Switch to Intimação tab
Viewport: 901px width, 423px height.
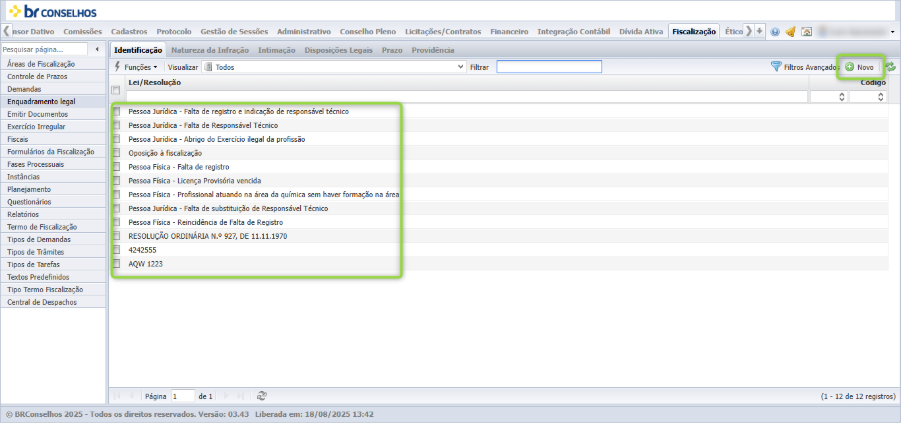276,51
